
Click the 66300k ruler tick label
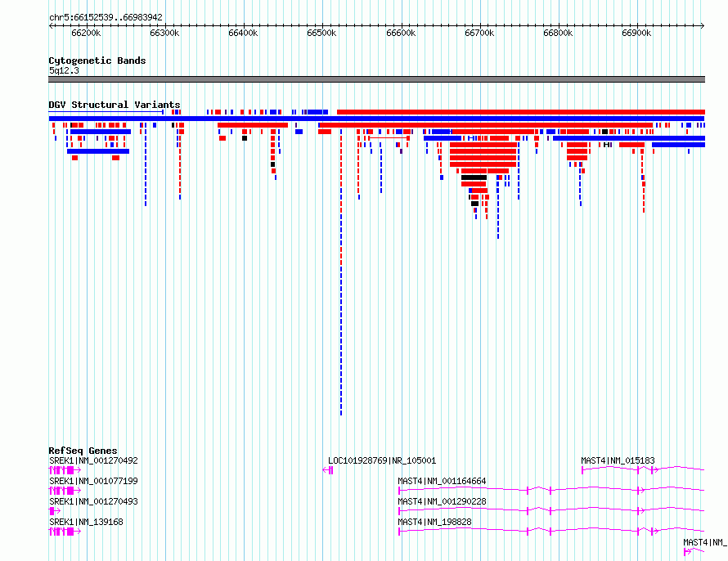(x=164, y=34)
